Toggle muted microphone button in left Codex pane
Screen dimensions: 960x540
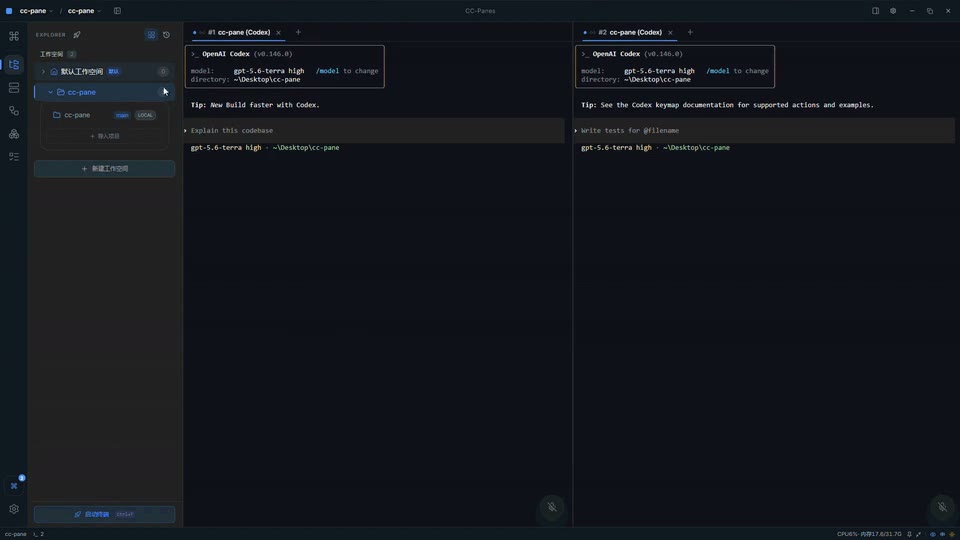(x=552, y=507)
